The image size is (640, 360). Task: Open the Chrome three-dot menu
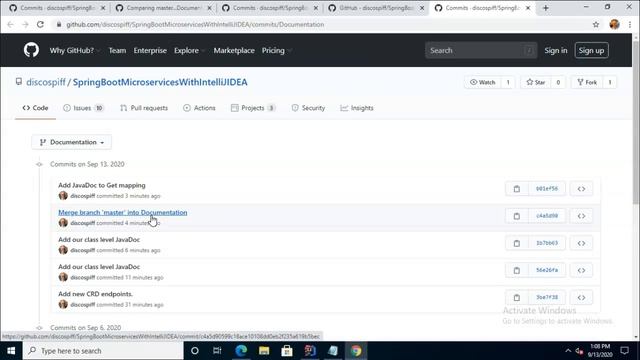click(x=630, y=24)
